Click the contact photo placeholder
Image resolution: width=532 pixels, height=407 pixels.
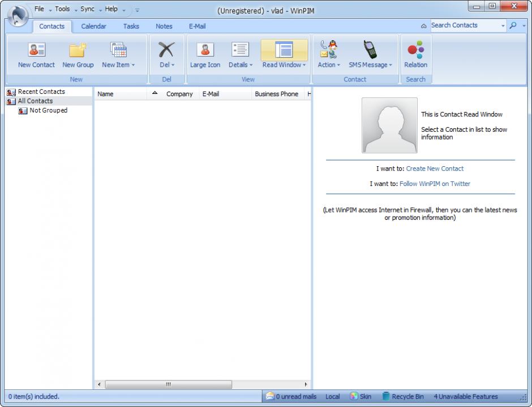coord(389,125)
